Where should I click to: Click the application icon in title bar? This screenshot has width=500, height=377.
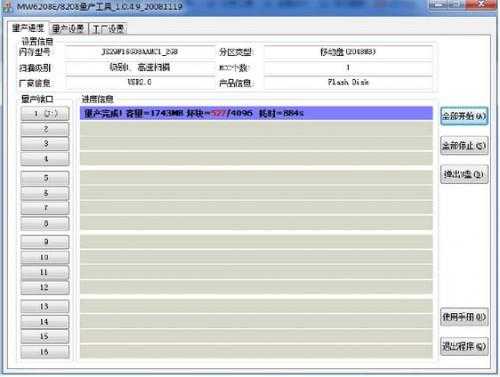click(x=7, y=7)
